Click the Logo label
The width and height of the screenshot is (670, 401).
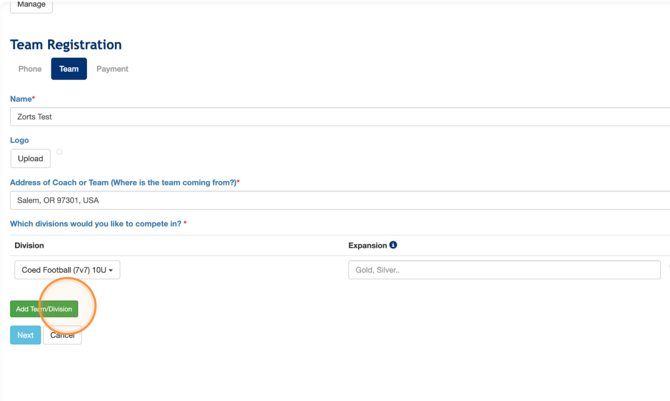pos(19,140)
